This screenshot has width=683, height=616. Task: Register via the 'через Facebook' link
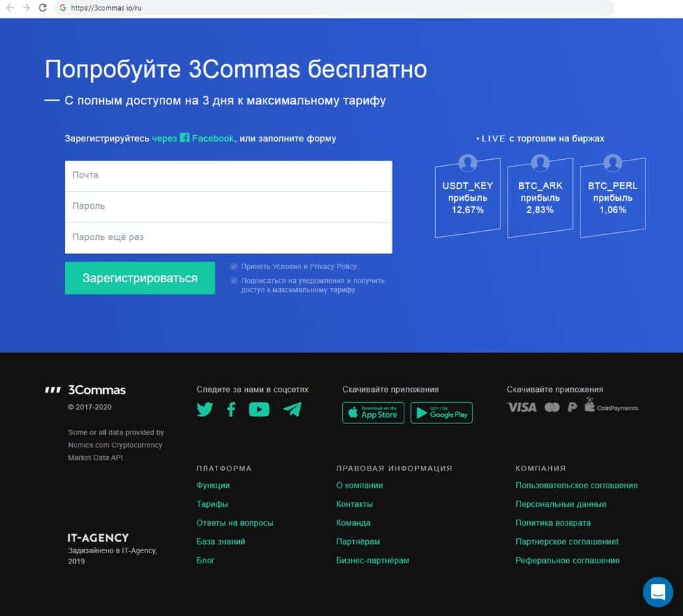(x=193, y=139)
